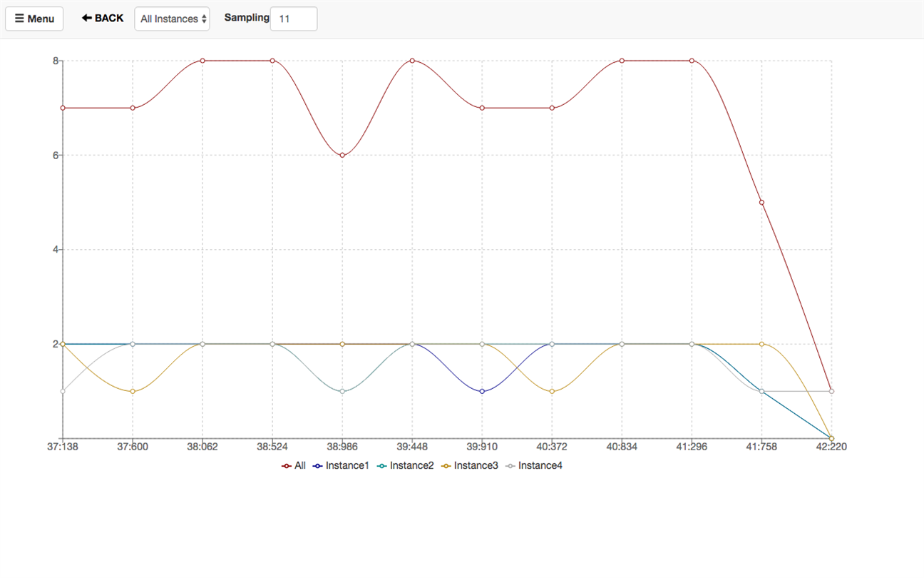Toggle Instance2 legend entry
The image size is (924, 578).
405,465
